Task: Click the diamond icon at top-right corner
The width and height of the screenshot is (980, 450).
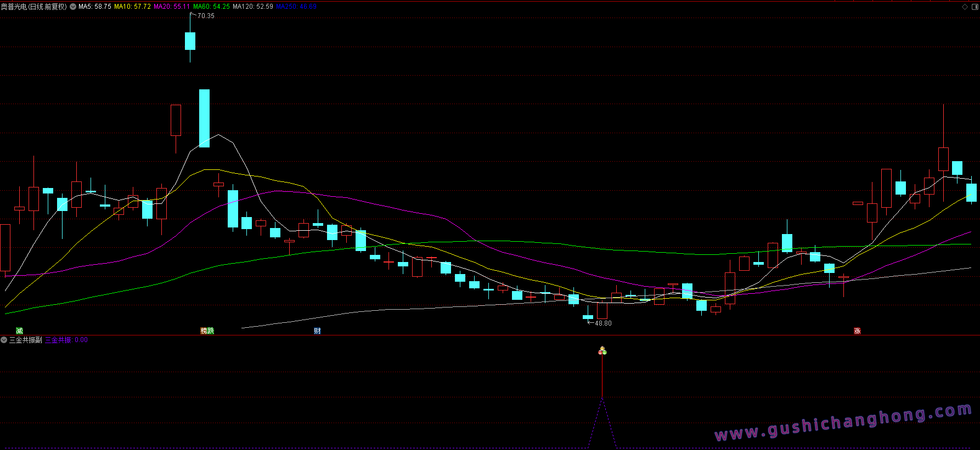Action: click(x=965, y=7)
